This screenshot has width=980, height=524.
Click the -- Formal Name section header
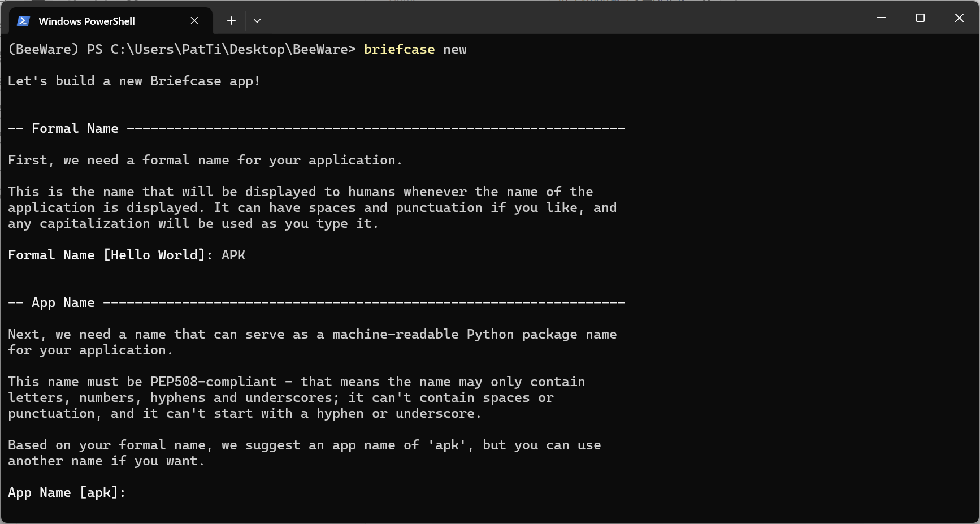point(63,128)
